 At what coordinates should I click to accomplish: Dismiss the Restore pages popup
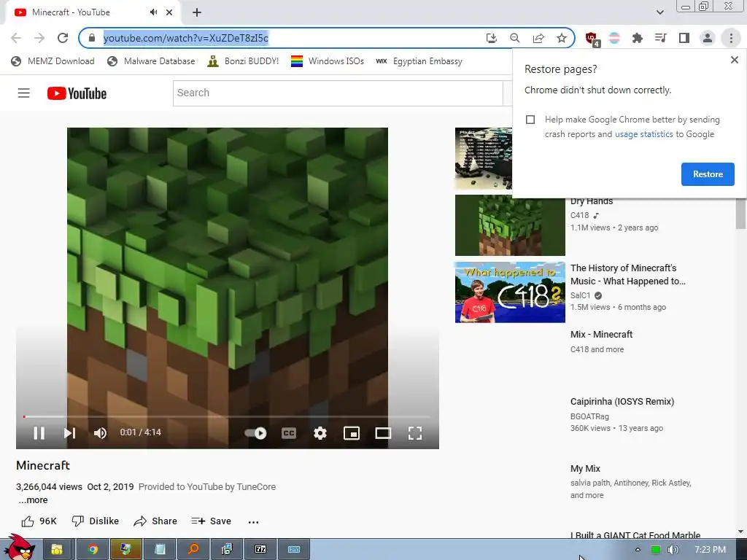coord(734,60)
